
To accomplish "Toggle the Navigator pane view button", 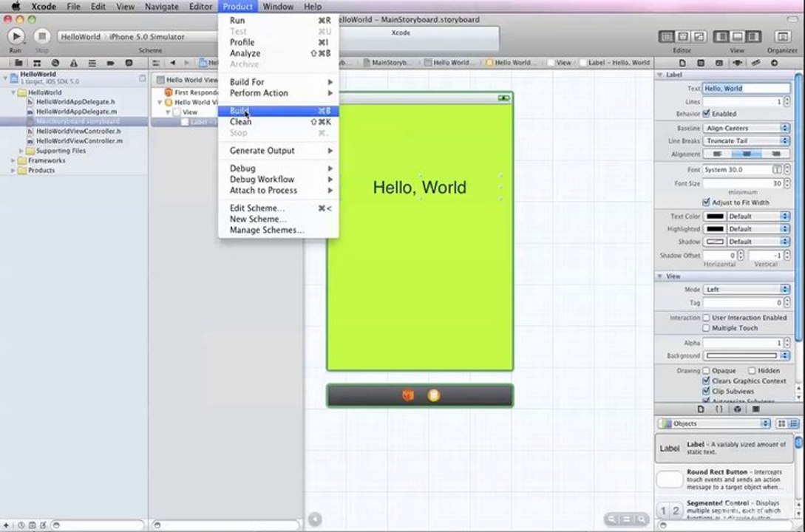I will pos(721,36).
